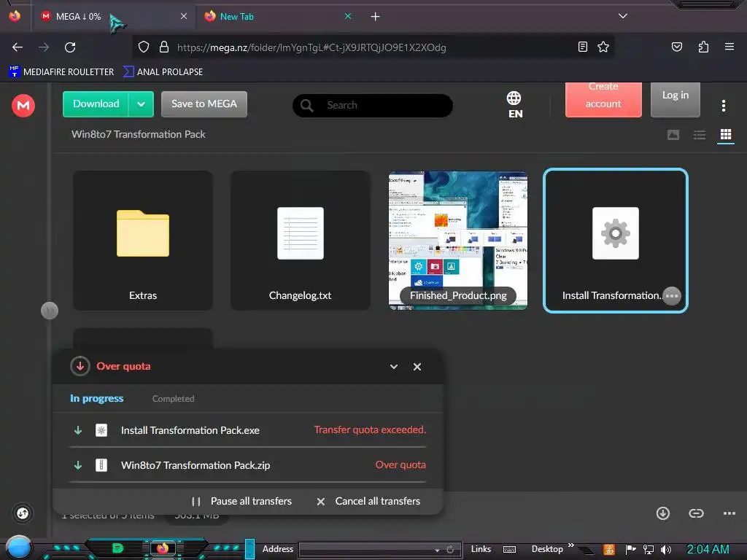Click the language globe EN selector
The height and width of the screenshot is (560, 747).
[x=514, y=104]
